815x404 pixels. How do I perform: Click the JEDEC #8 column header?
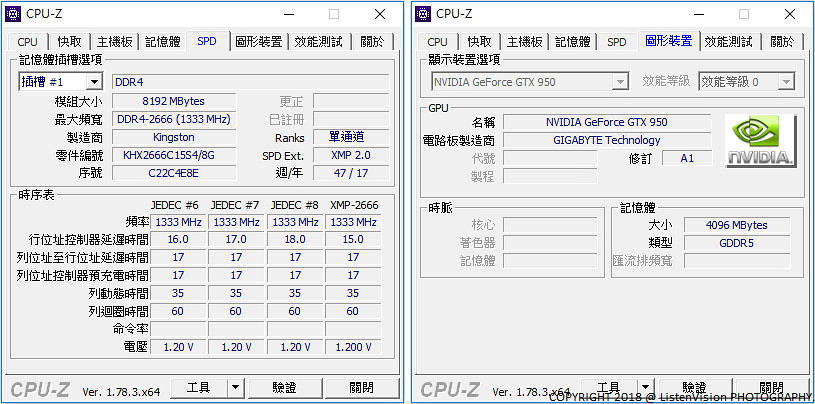[294, 205]
